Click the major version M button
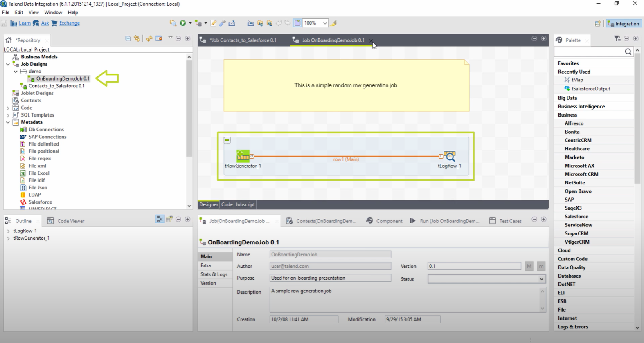This screenshot has width=644, height=343. tap(529, 266)
